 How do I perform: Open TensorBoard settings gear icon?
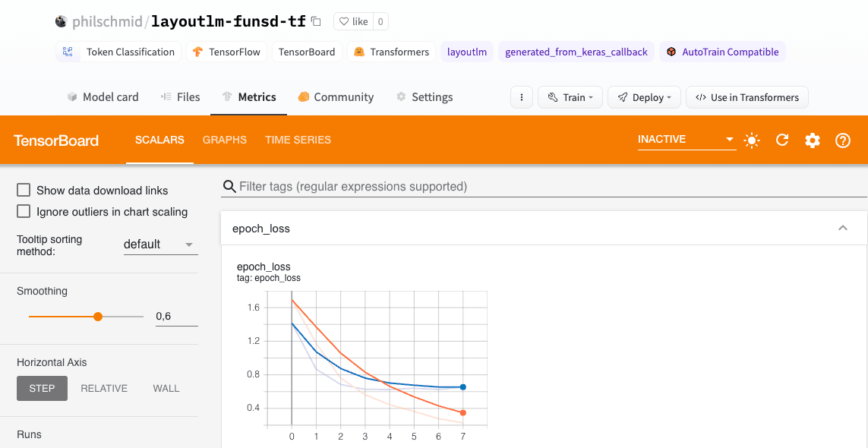[x=812, y=140]
